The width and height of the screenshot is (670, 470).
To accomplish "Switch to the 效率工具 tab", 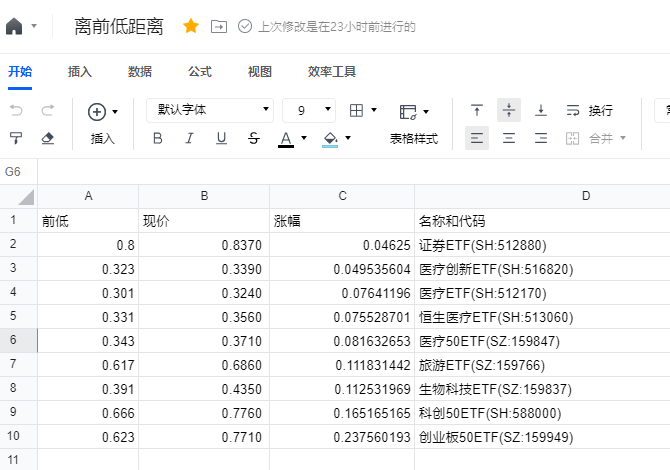I will tap(332, 72).
